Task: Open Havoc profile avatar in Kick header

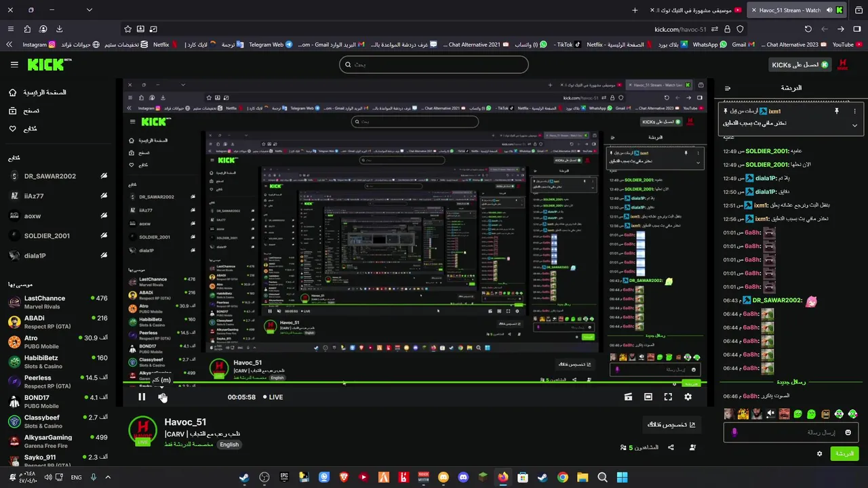Action: click(843, 64)
